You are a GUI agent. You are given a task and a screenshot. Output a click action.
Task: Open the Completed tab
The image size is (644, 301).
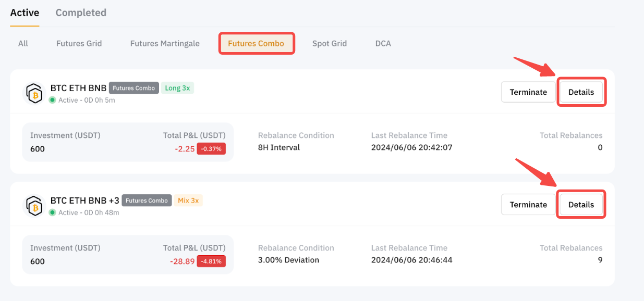point(81,12)
